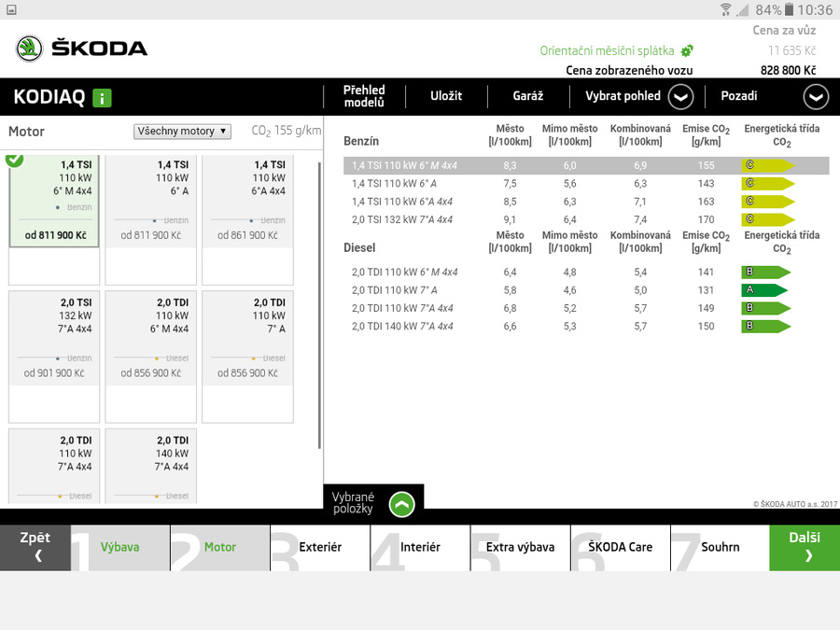The width and height of the screenshot is (840, 630).
Task: Tap the battery status icon
Action: (790, 9)
